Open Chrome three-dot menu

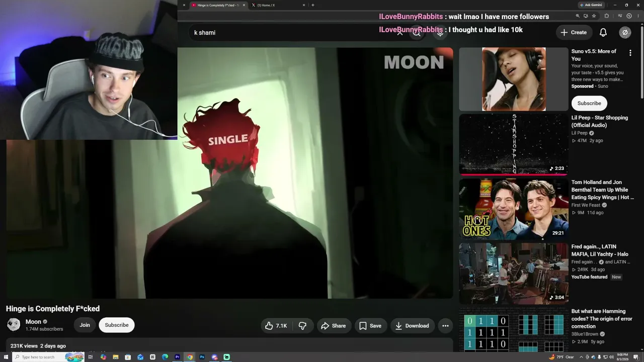tap(638, 16)
